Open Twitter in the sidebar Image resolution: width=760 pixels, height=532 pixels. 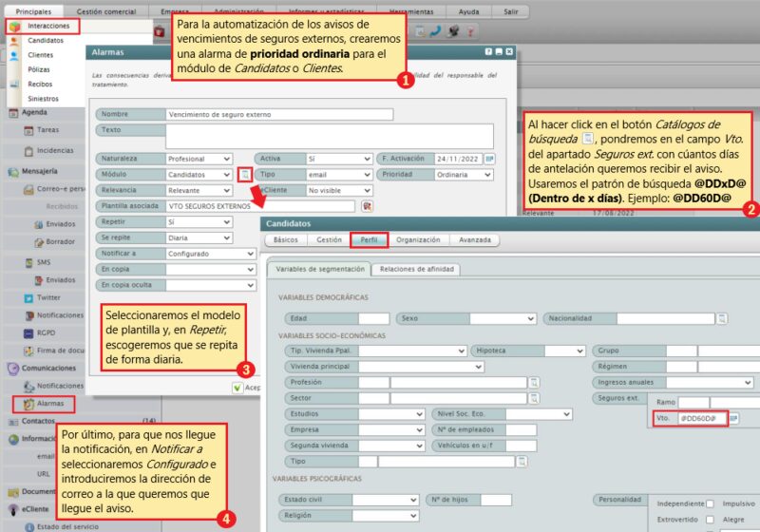[x=47, y=297]
